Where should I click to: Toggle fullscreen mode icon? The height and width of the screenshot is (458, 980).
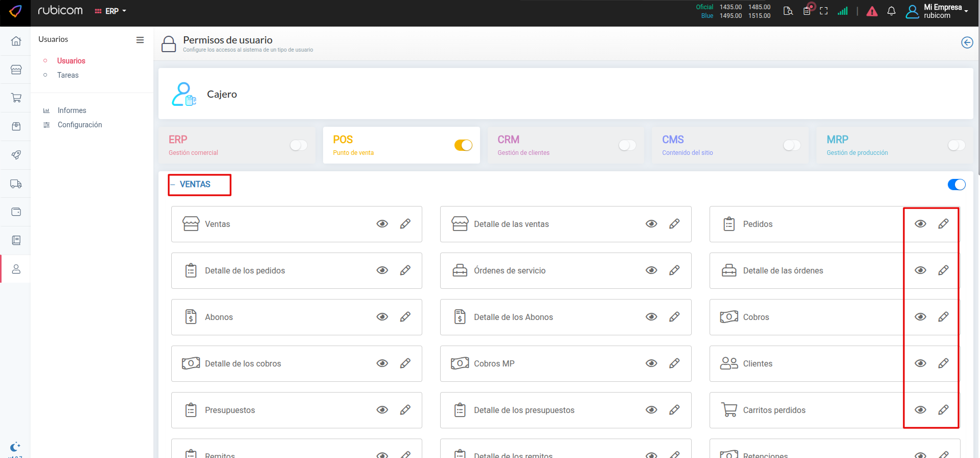click(x=824, y=11)
